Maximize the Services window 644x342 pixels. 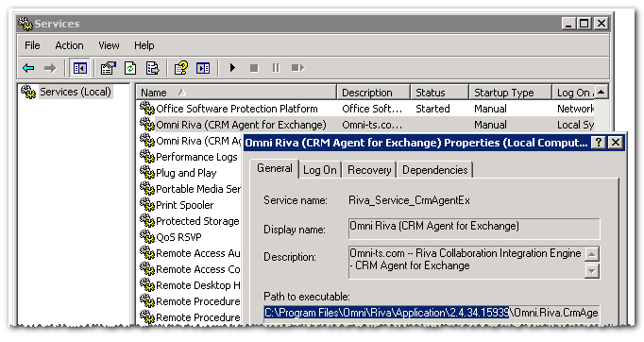[x=585, y=24]
